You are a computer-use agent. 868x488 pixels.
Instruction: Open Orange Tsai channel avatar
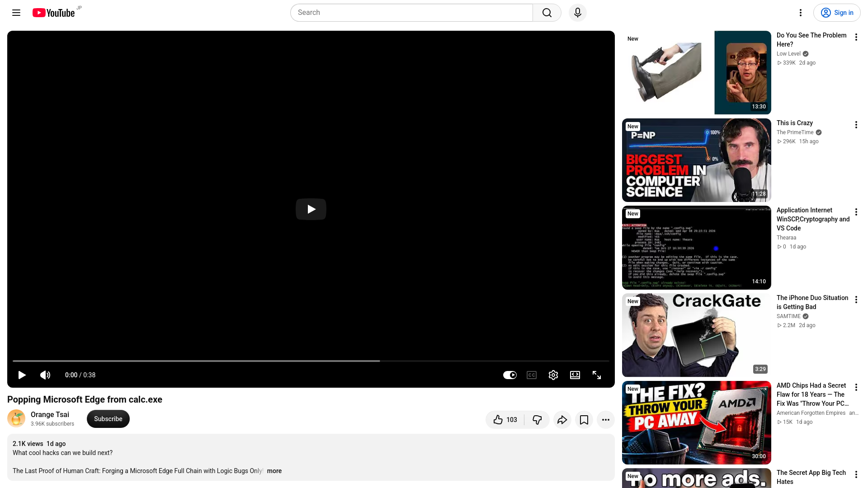tap(16, 418)
